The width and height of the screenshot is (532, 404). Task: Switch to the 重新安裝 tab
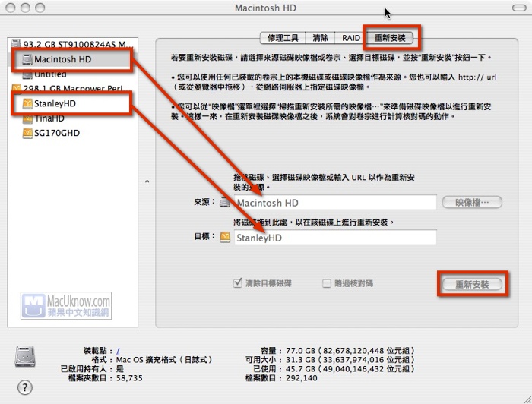pyautogui.click(x=390, y=38)
